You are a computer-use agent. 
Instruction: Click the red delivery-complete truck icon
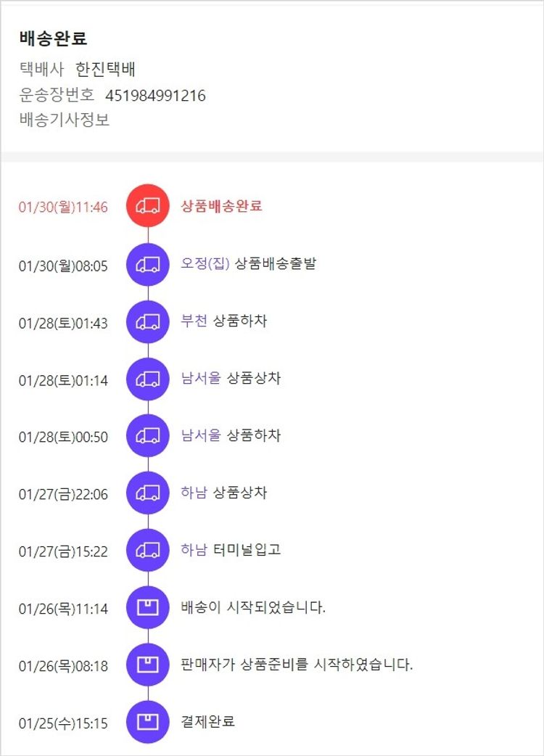148,206
